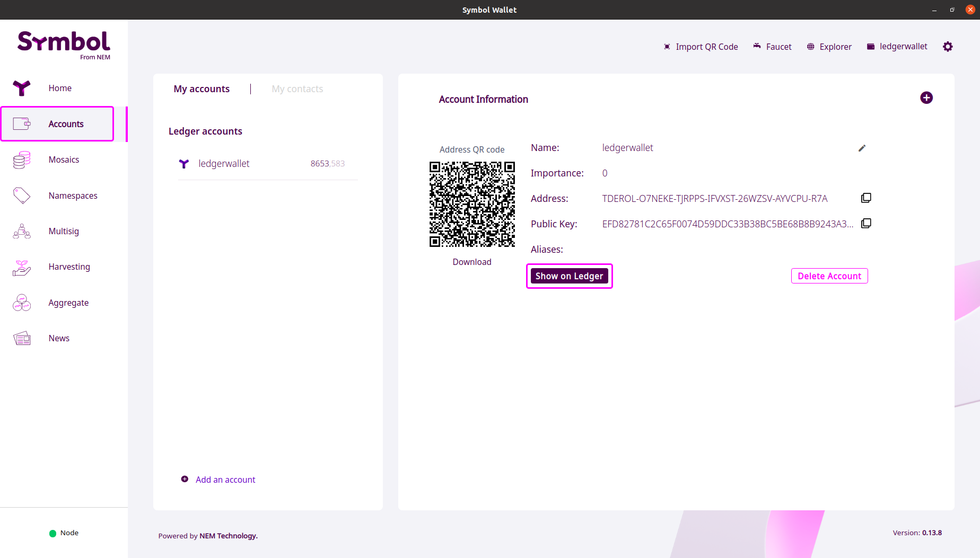The image size is (980, 558).
Task: Open the Faucet link
Action: pyautogui.click(x=778, y=47)
